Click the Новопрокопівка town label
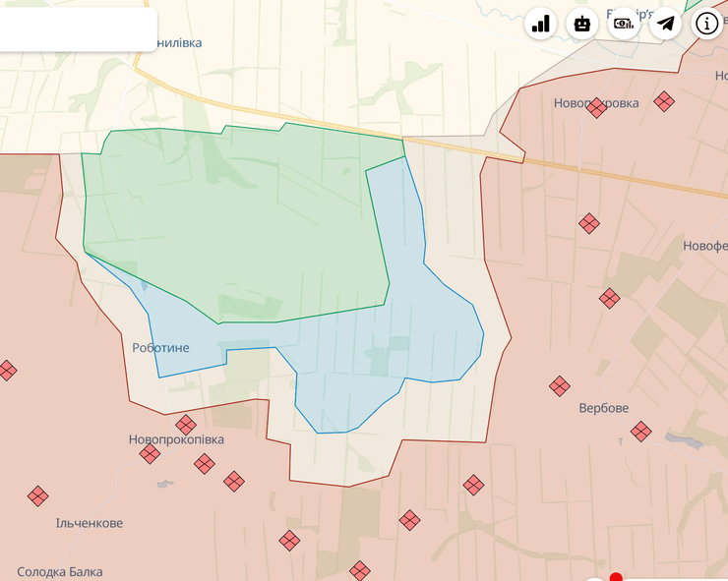Image resolution: width=728 pixels, height=581 pixels. coord(176,439)
